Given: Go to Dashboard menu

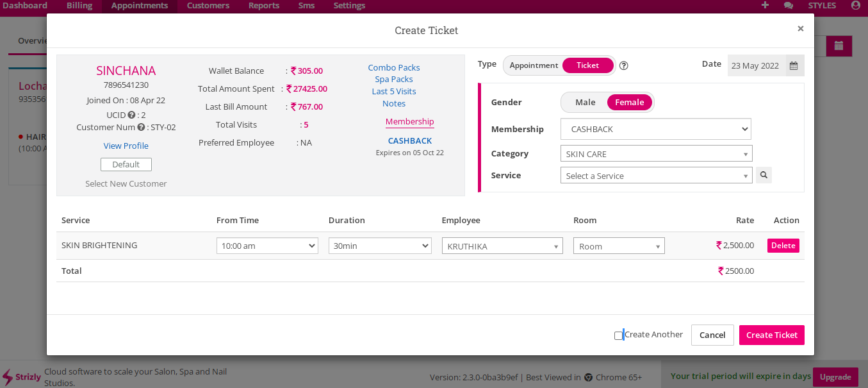Looking at the screenshot, I should tap(25, 5).
